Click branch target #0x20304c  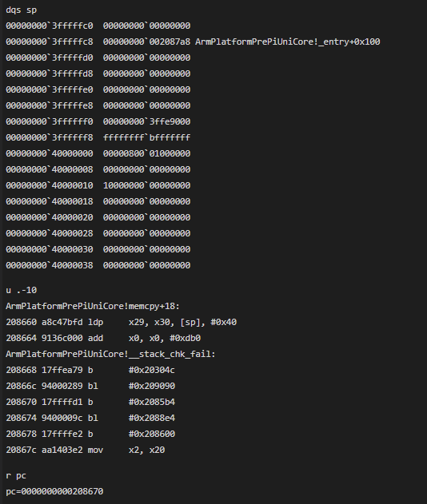tap(152, 371)
